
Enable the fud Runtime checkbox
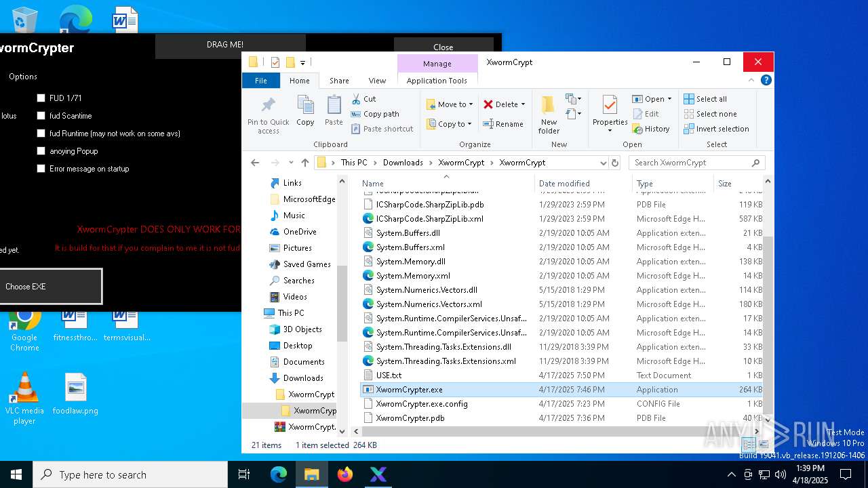(x=41, y=134)
